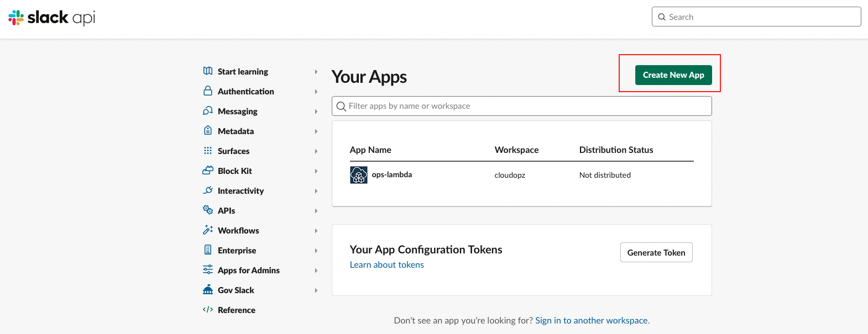Open the Metadata menu item
The width and height of the screenshot is (868, 334).
(x=236, y=131)
